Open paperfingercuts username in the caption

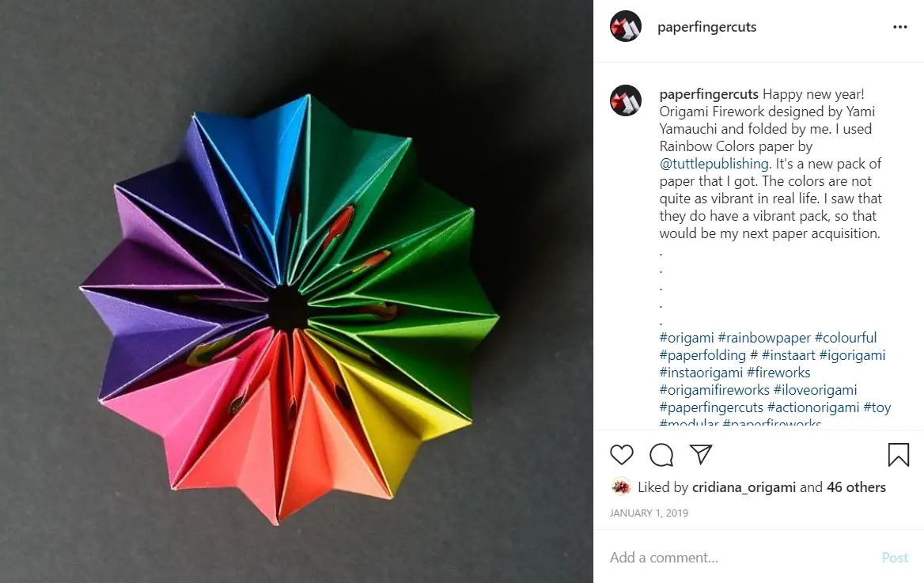click(709, 94)
